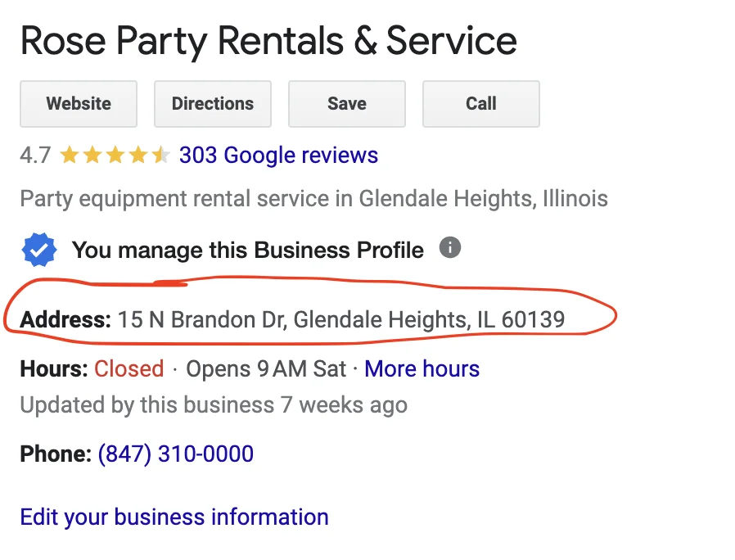Click the info icon beside Business Profile
The image size is (735, 560).
pos(450,247)
